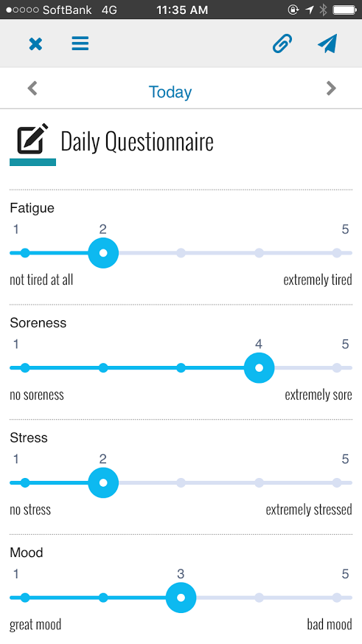Tap the Daily Questionnaire heading

tap(137, 142)
